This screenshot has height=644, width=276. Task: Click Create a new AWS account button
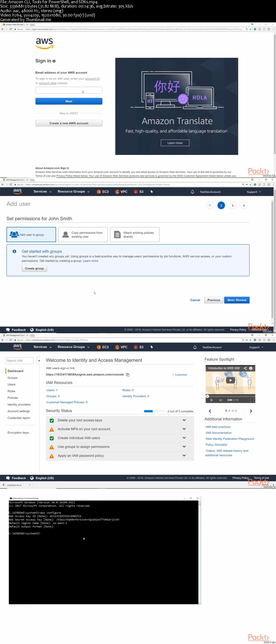(x=69, y=123)
